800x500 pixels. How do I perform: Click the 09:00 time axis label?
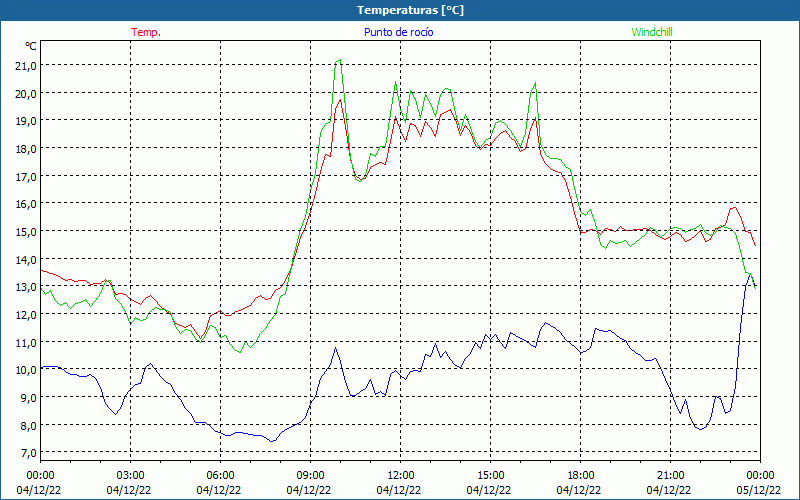tap(310, 476)
